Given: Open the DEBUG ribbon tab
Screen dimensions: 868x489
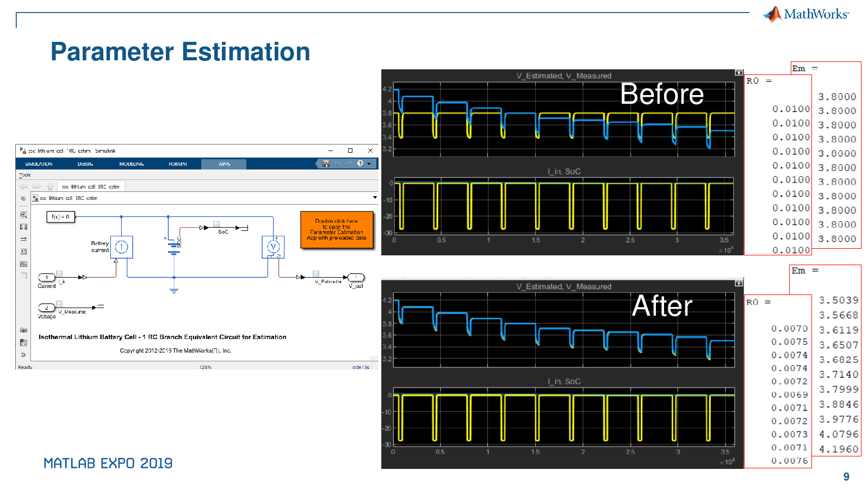Looking at the screenshot, I should click(x=85, y=164).
